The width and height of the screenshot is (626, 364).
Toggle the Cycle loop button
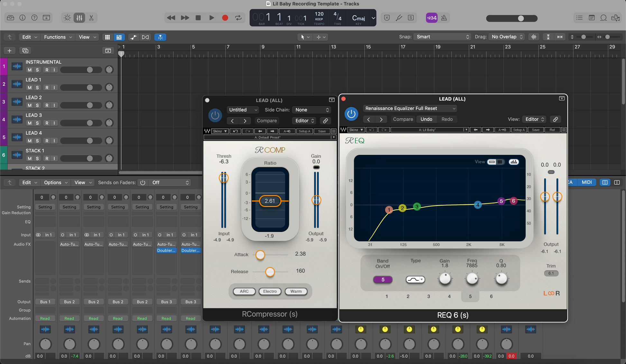tap(238, 18)
